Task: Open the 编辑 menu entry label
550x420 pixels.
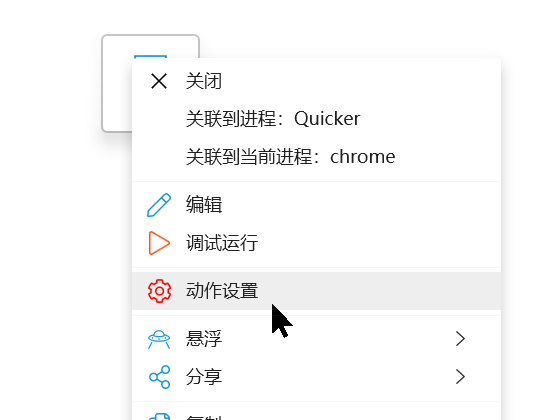Action: (x=204, y=205)
